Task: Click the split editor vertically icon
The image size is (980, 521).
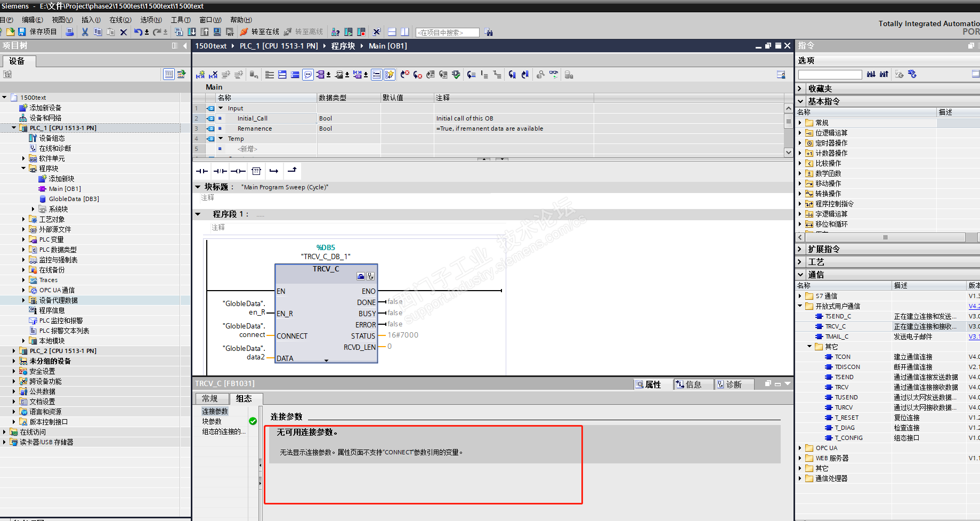Action: click(x=405, y=32)
